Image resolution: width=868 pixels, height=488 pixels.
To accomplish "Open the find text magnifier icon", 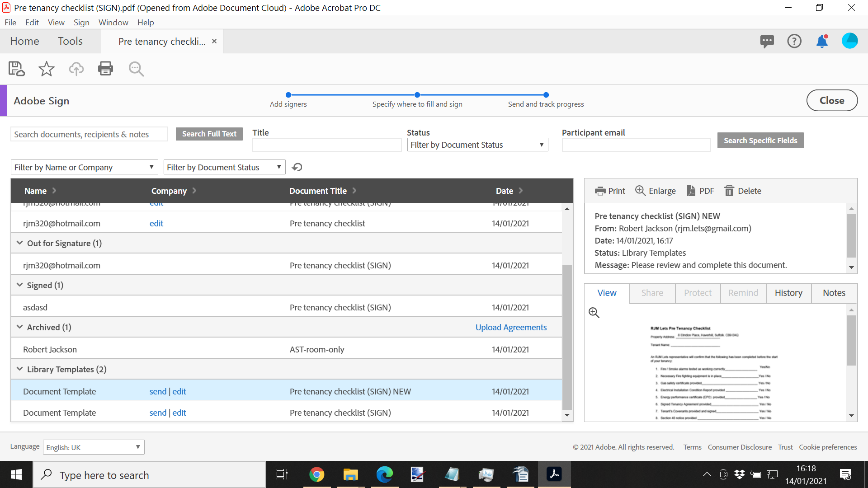I will coord(136,69).
